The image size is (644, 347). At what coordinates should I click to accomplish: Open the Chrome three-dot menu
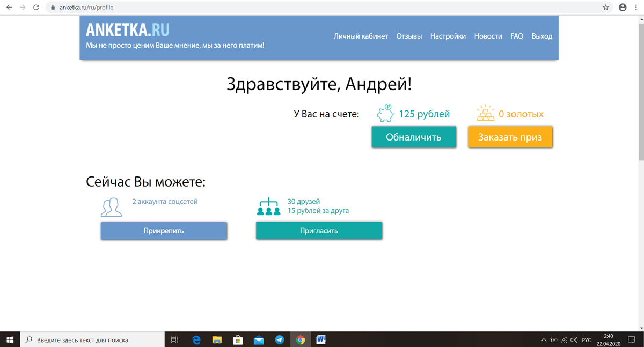(636, 8)
